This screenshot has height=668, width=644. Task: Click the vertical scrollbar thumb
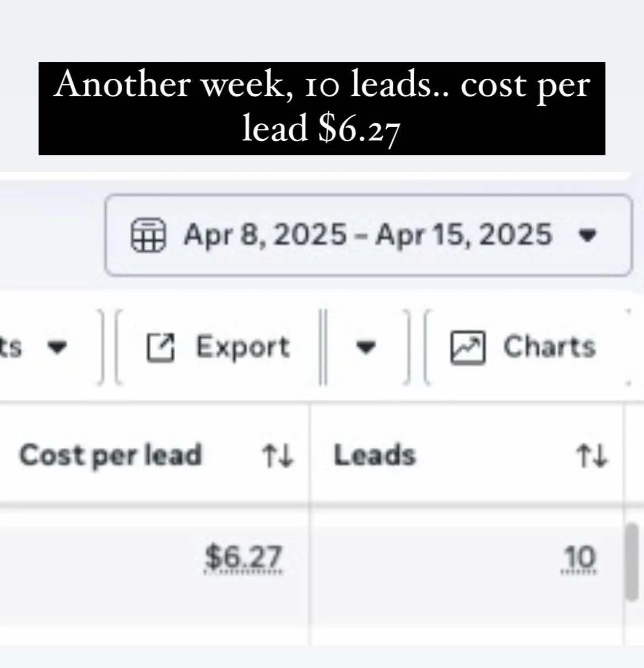coord(632,562)
